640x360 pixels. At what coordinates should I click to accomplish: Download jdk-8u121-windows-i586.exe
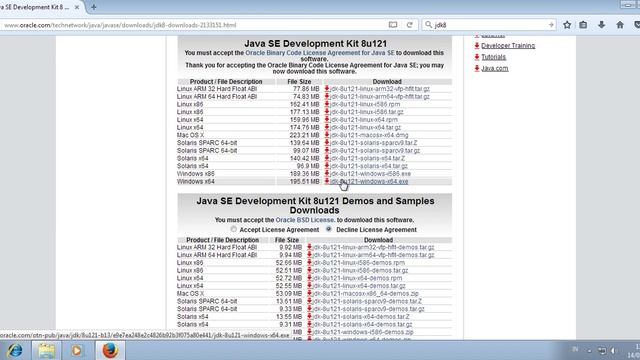[370, 174]
